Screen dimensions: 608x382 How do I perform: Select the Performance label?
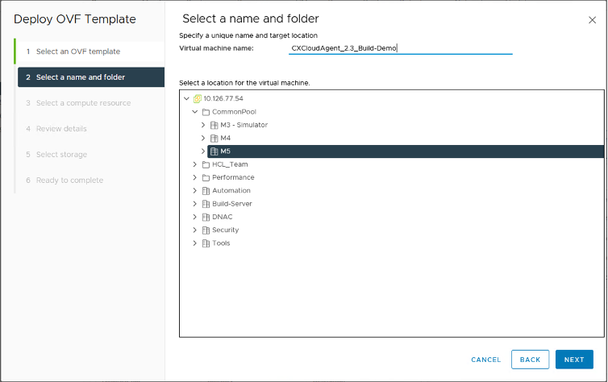[x=233, y=177]
